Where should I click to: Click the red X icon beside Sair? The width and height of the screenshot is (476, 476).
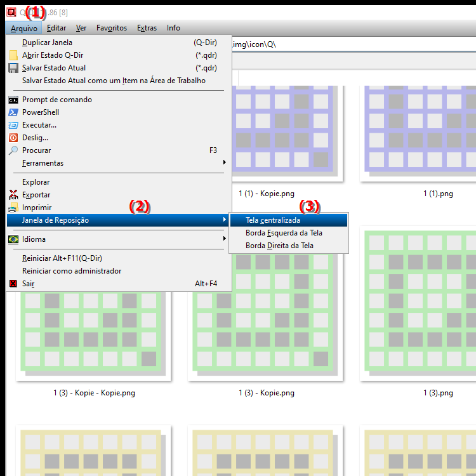coord(13,284)
